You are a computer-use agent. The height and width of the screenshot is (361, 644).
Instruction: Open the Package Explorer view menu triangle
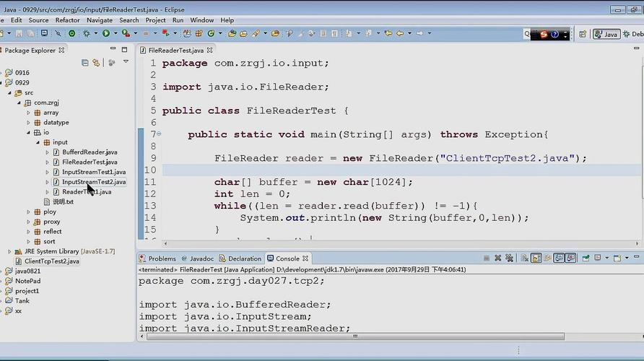click(126, 63)
